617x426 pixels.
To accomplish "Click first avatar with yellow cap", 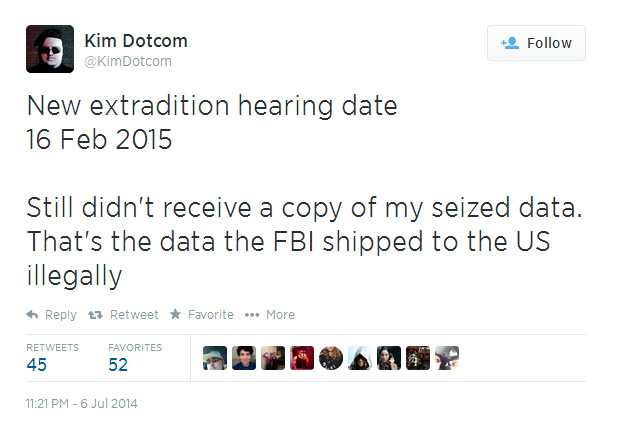I will [214, 359].
